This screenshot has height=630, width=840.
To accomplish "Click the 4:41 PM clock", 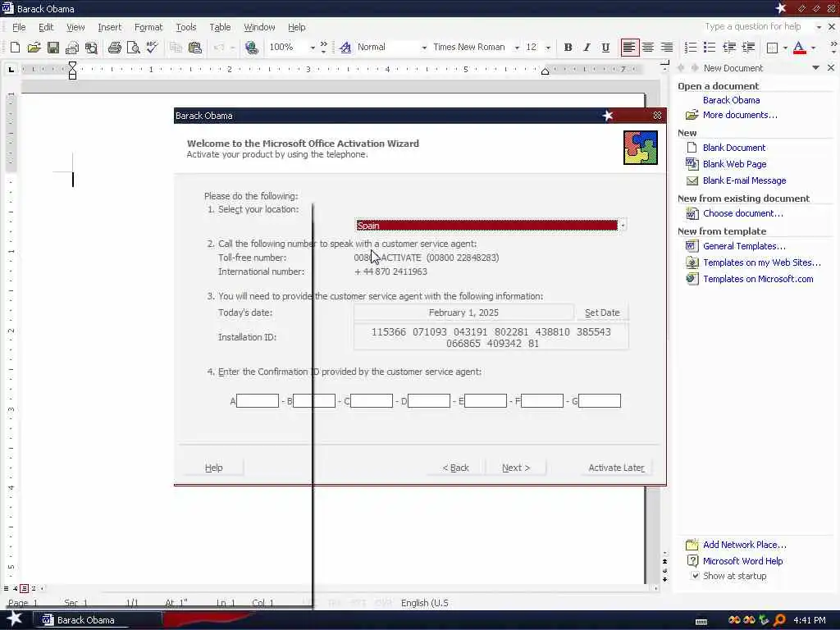I will click(810, 620).
